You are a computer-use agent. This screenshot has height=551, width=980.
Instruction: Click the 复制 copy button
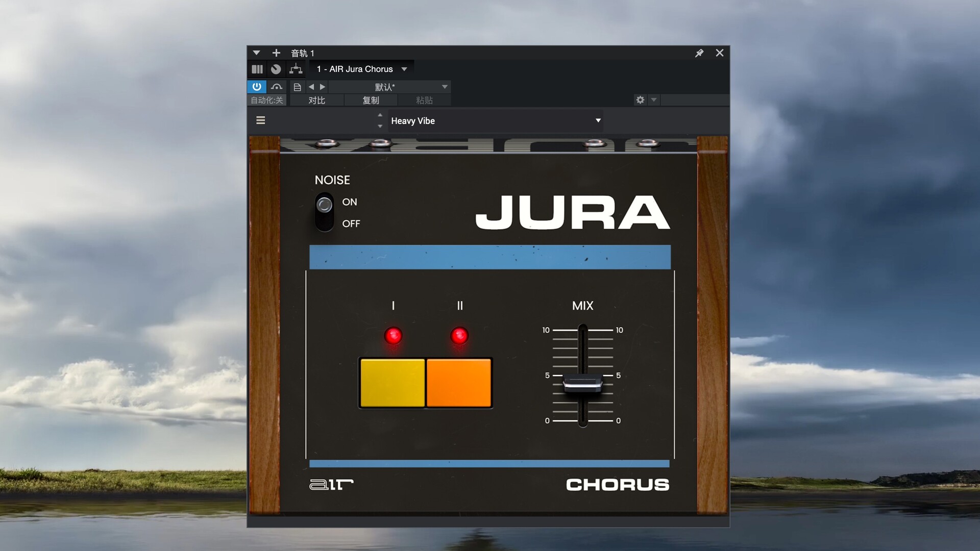click(x=371, y=101)
